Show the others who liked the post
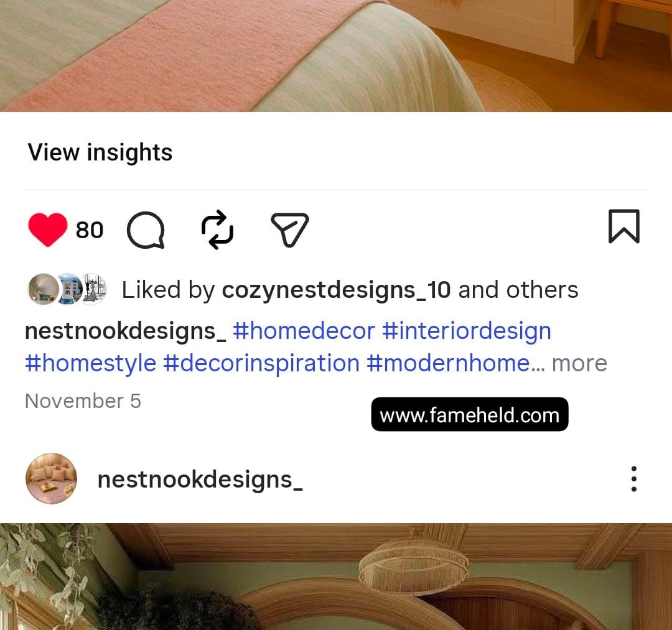The width and height of the screenshot is (672, 630). coord(542,290)
